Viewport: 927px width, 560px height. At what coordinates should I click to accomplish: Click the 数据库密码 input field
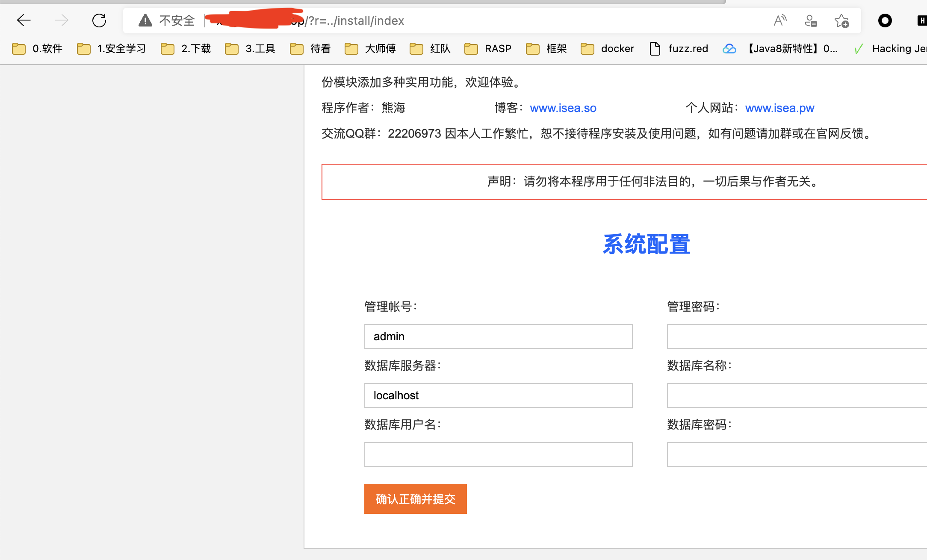[797, 454]
